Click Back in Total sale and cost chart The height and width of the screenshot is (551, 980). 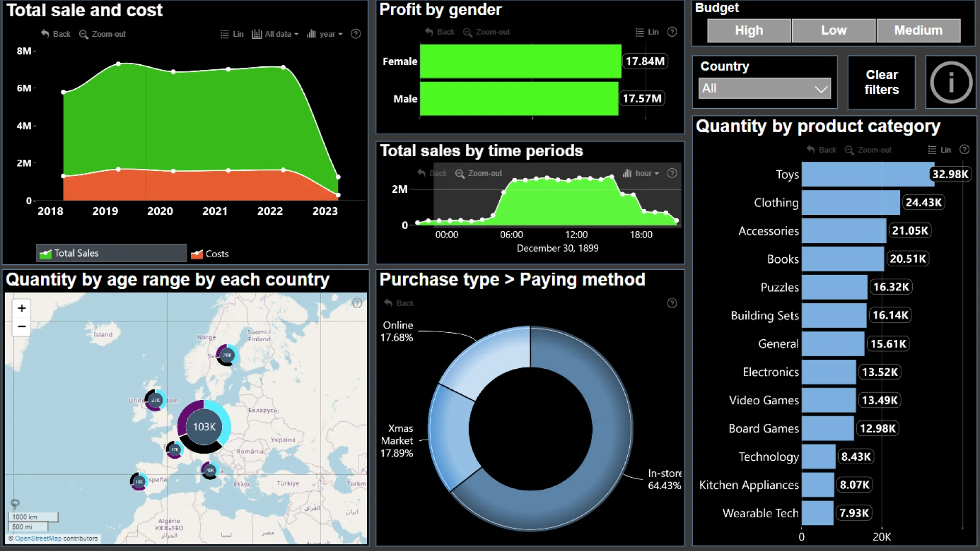point(56,34)
